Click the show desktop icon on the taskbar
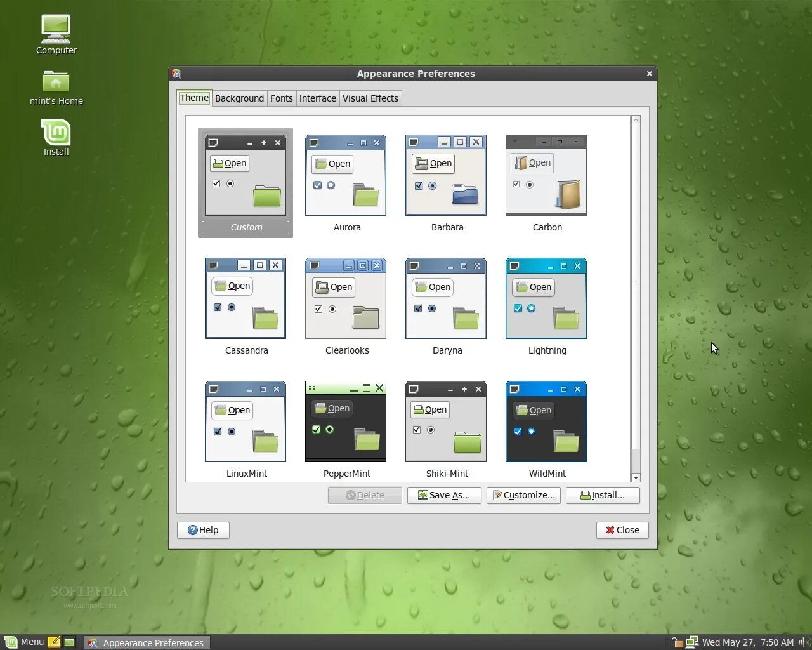812x650 pixels. pos(69,642)
